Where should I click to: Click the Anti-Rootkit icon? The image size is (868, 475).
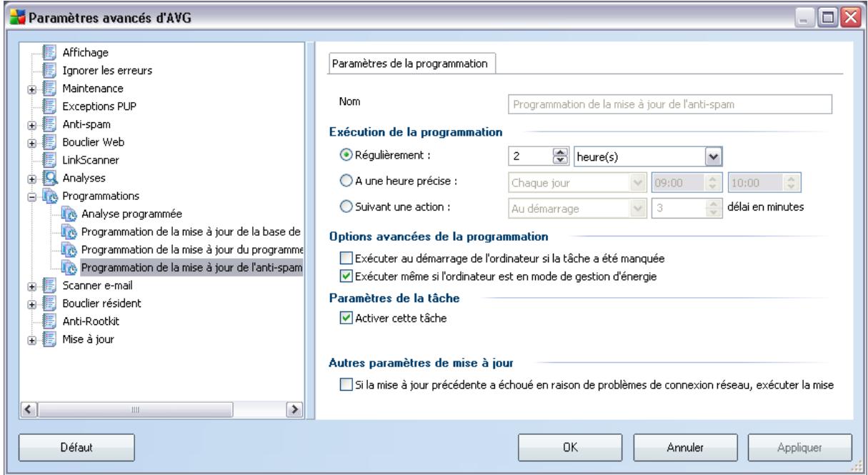pos(50,321)
